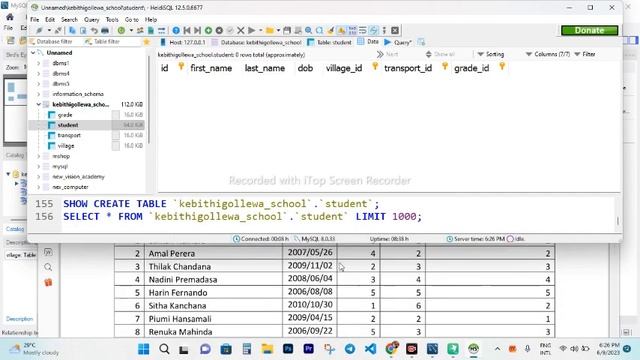
Task: Select the village table in the tree
Action: pyautogui.click(x=66, y=146)
